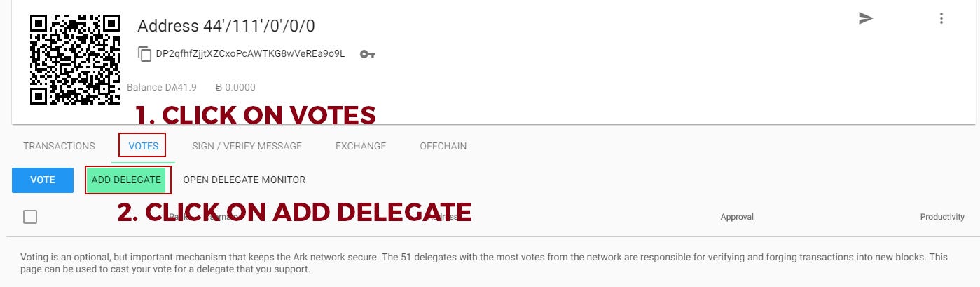Screen dimensions: 980x287
Task: Switch to the Transactions tab
Action: (x=59, y=146)
